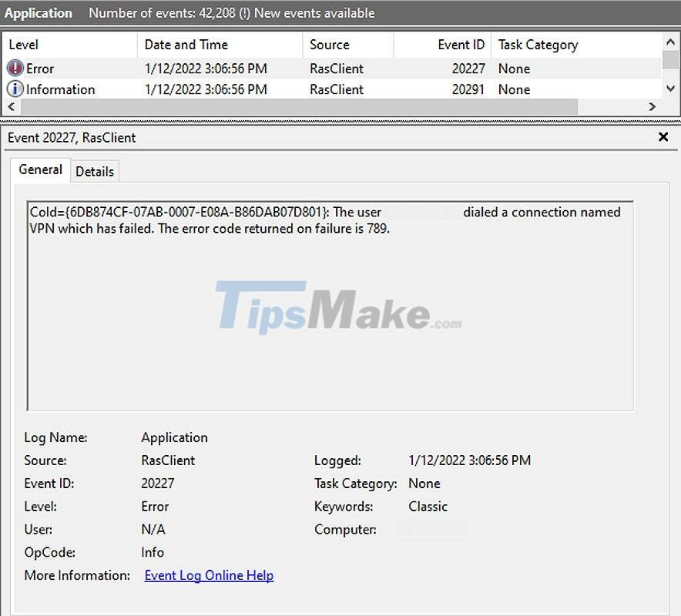Select the Information row with Event ID 20291
This screenshot has height=616, width=681.
point(333,89)
